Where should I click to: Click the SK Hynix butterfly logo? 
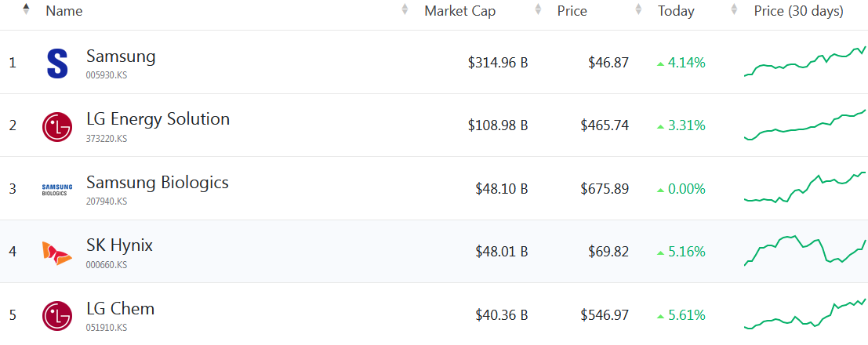57,252
